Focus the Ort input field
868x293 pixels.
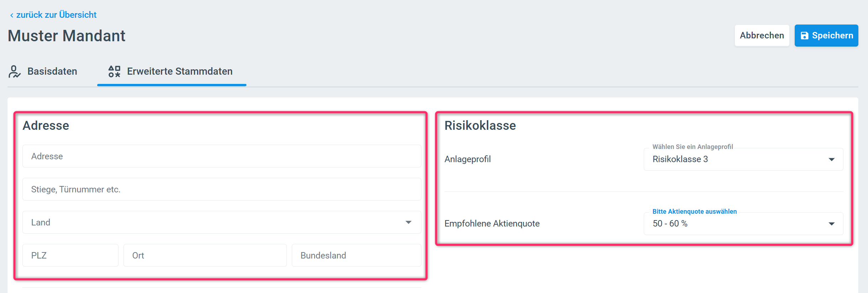pyautogui.click(x=205, y=255)
